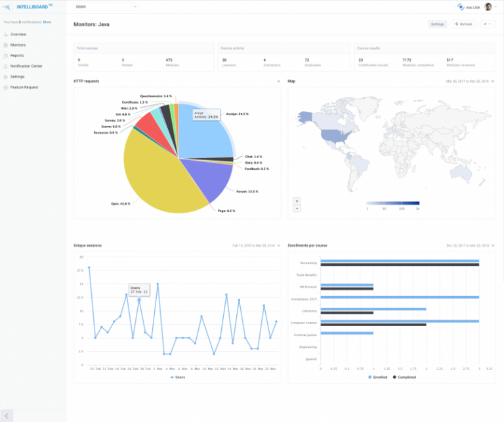Zoom in on the map
504x422 pixels.
click(x=297, y=201)
